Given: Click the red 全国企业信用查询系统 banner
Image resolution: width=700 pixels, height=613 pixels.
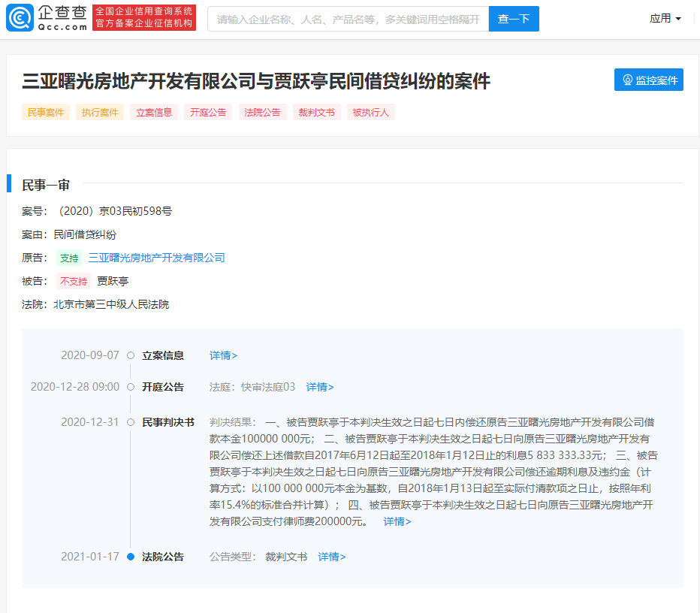Looking at the screenshot, I should tap(144, 18).
